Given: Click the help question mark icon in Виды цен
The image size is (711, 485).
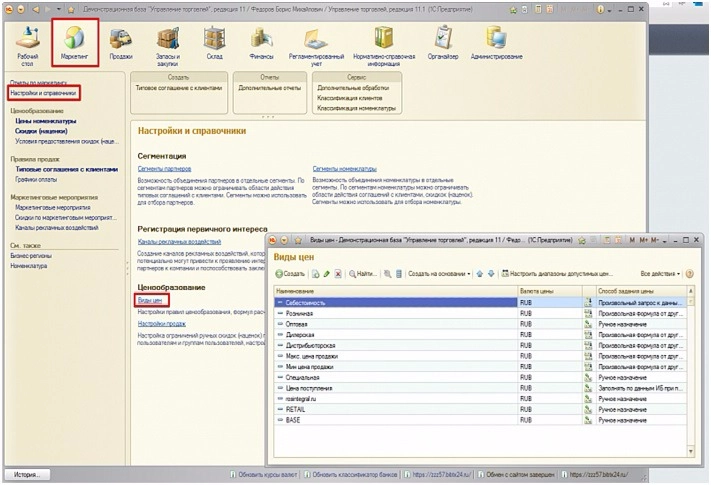Looking at the screenshot, I should coord(690,273).
